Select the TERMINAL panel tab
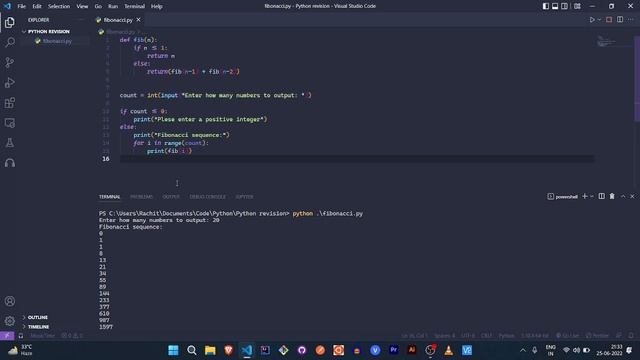Image resolution: width=640 pixels, height=360 pixels. 109,197
